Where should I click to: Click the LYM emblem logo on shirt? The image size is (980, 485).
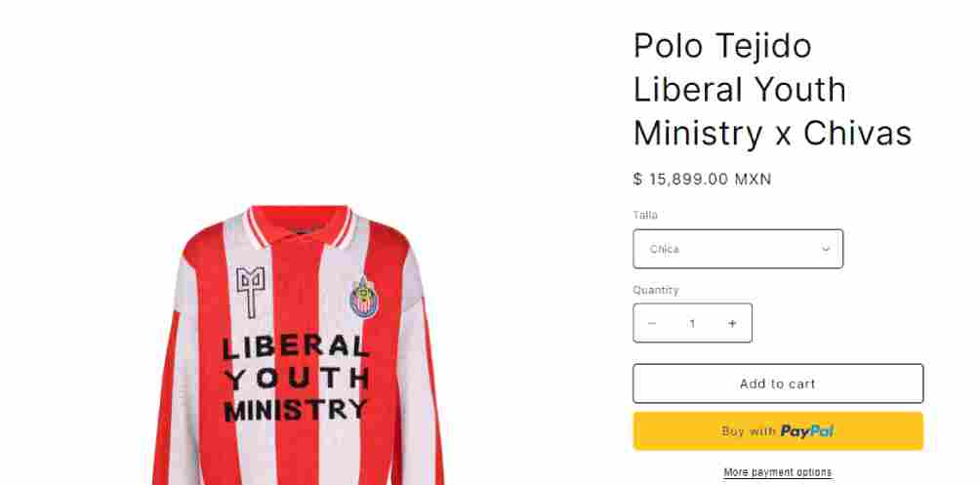tap(251, 293)
